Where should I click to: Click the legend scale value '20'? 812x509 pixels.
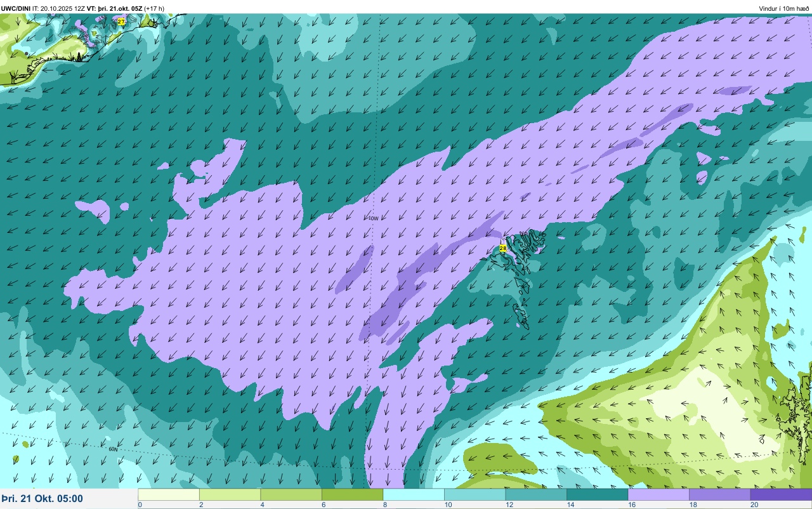754,505
